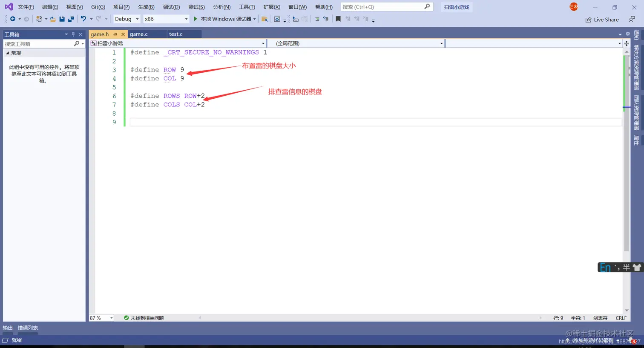Show the open documents list dropdown arrow

click(x=620, y=34)
